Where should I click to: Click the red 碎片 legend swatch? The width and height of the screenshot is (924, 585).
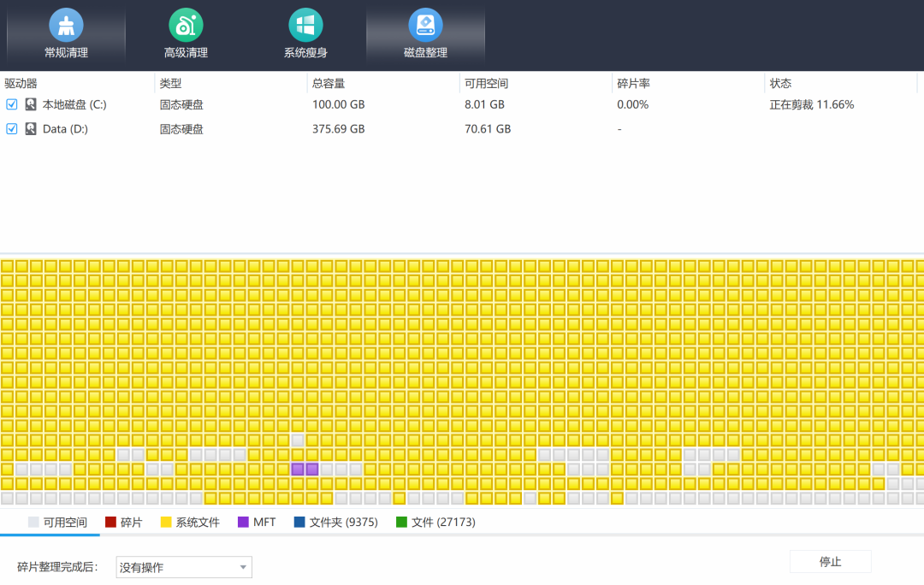pos(110,522)
